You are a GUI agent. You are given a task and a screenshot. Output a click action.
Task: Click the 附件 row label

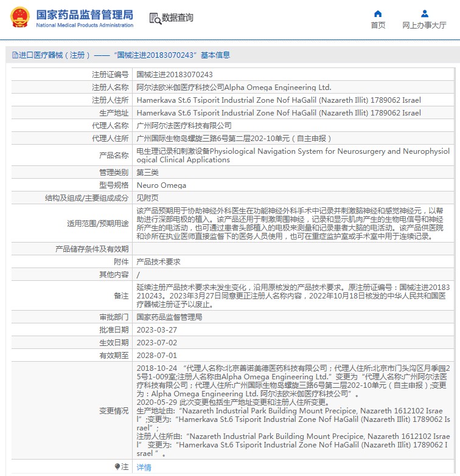121,261
